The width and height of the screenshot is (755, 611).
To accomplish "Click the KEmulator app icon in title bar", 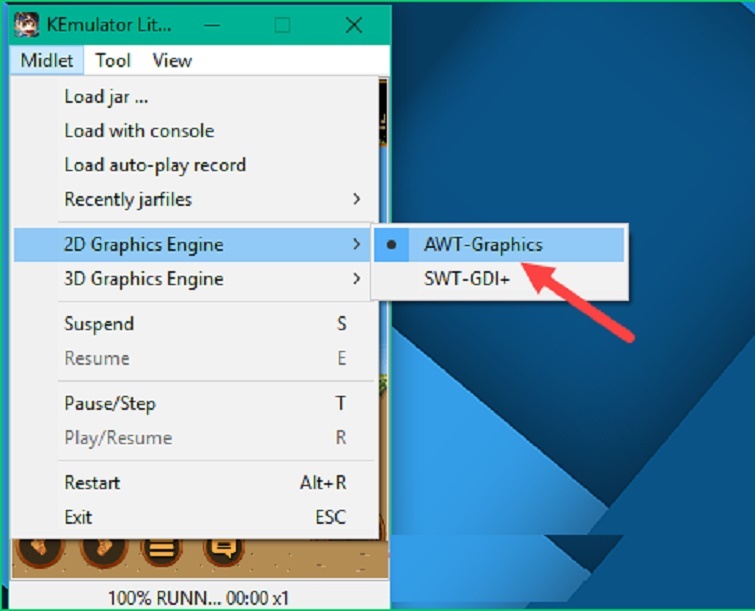I will (x=27, y=25).
